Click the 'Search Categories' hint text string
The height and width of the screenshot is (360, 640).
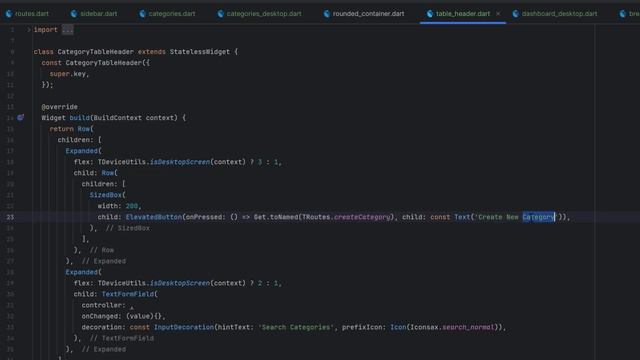click(296, 327)
